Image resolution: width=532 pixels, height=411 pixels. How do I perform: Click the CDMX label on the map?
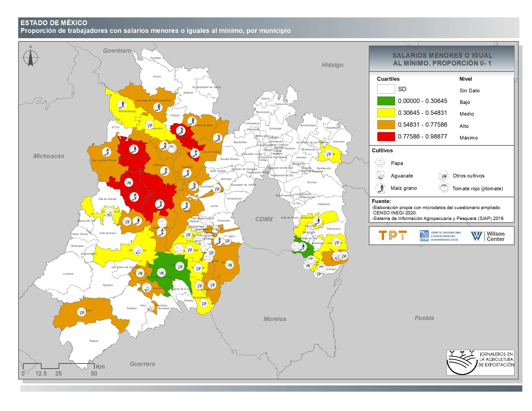point(264,219)
